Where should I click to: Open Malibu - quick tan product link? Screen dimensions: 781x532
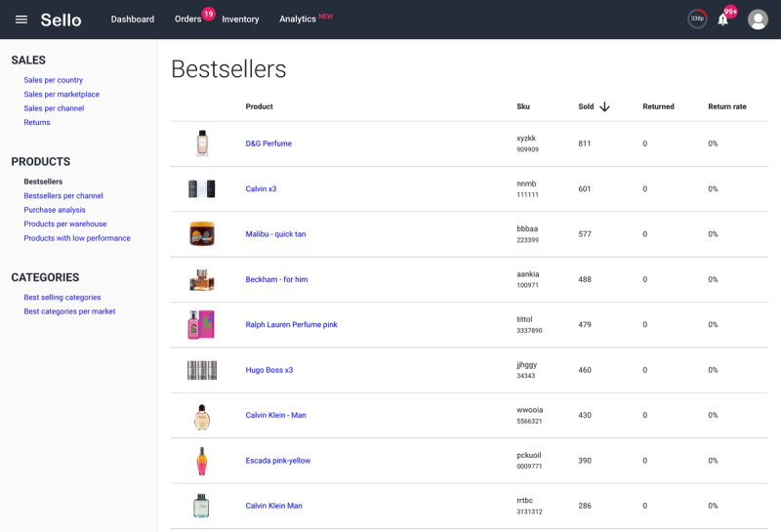[275, 234]
